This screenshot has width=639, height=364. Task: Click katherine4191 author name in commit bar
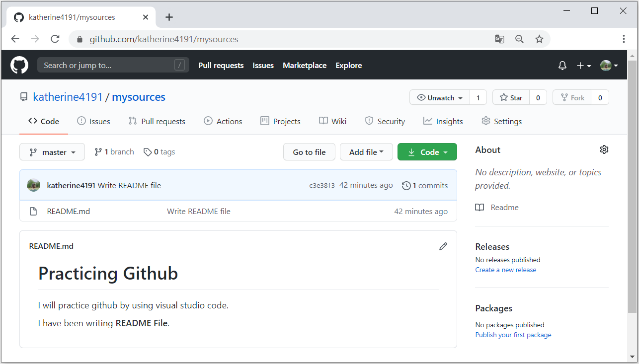[71, 185]
